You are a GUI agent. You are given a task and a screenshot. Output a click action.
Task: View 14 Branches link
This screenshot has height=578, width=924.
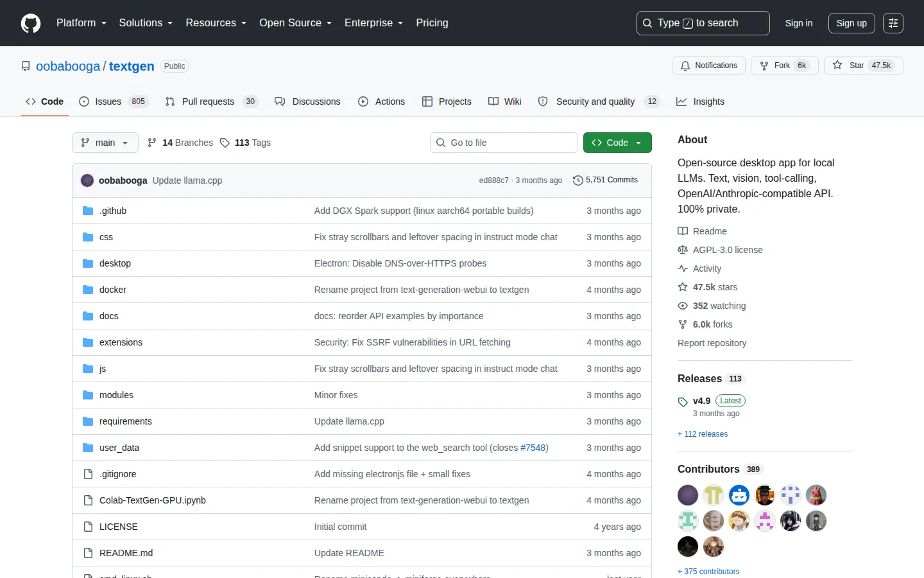pyautogui.click(x=180, y=143)
